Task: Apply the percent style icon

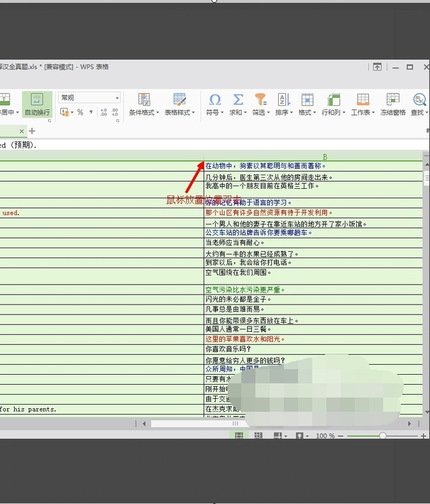Action: coord(80,112)
